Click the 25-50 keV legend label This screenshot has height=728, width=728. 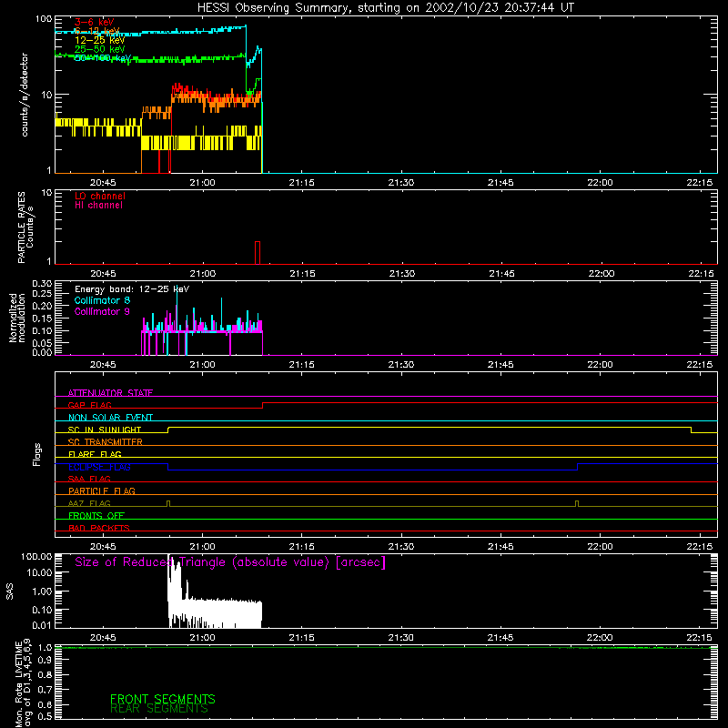coord(100,49)
